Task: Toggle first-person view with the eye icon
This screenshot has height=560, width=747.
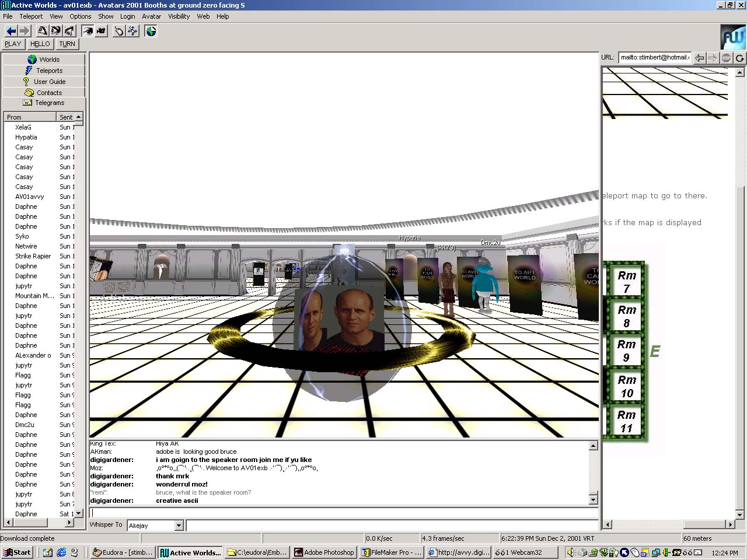Action: pos(88,31)
